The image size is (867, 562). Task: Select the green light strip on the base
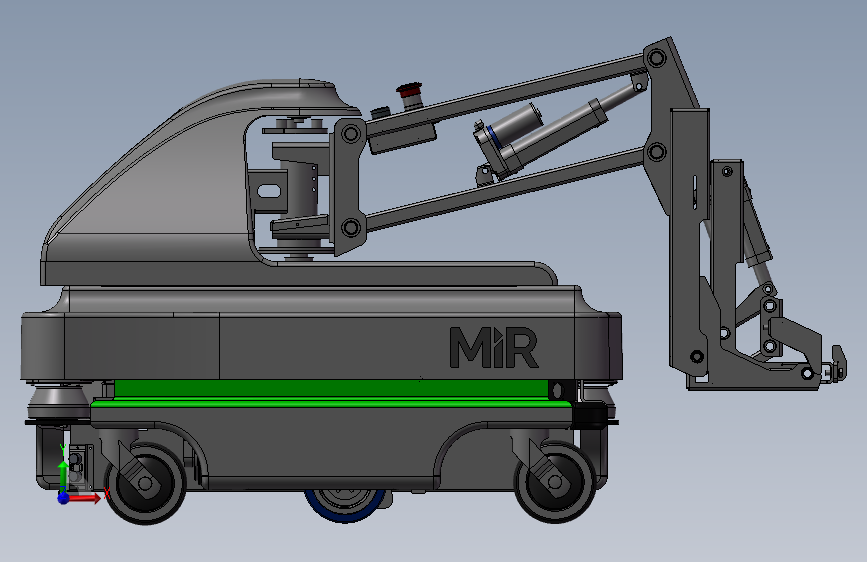point(332,393)
